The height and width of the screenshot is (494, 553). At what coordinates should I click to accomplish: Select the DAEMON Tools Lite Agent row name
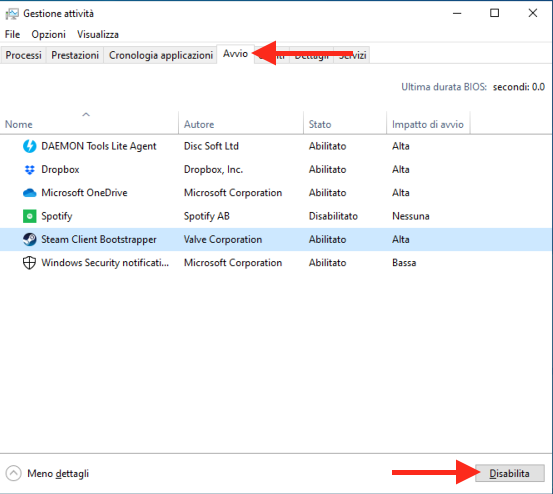[x=99, y=146]
